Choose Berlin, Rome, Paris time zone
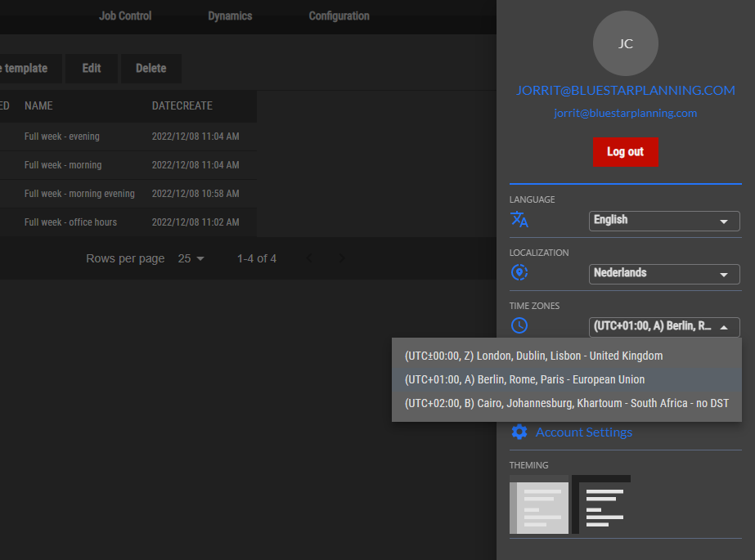Viewport: 755px width, 560px height. 524,379
